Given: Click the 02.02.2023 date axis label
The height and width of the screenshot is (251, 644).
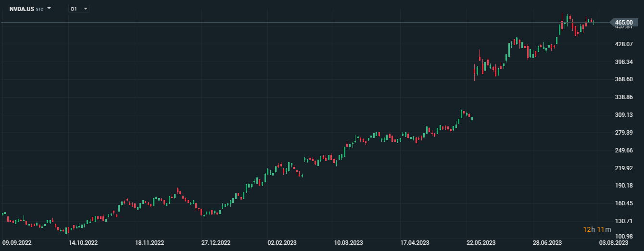Looking at the screenshot, I should (282, 243).
